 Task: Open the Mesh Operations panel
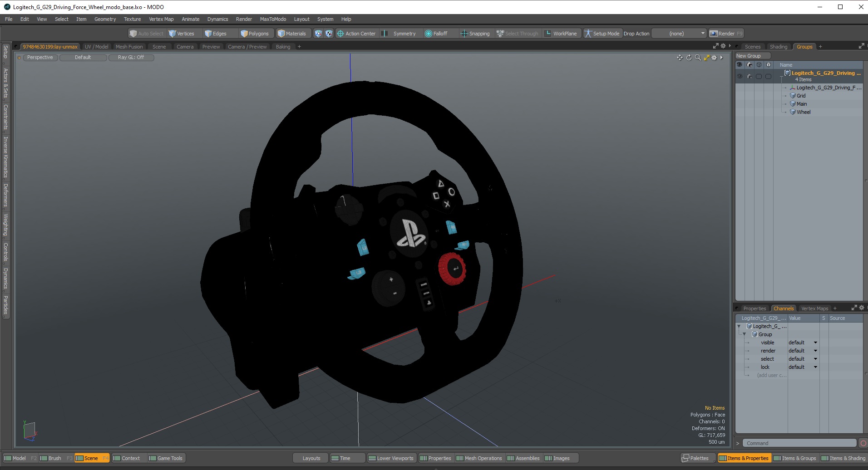(x=479, y=458)
